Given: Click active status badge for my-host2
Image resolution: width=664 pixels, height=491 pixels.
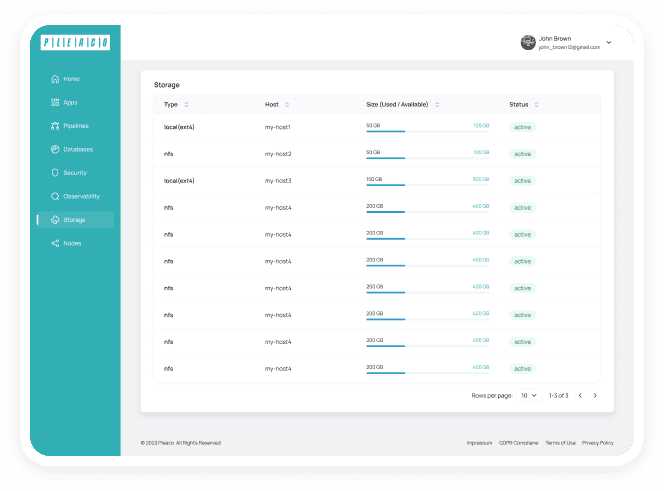Looking at the screenshot, I should pos(523,154).
